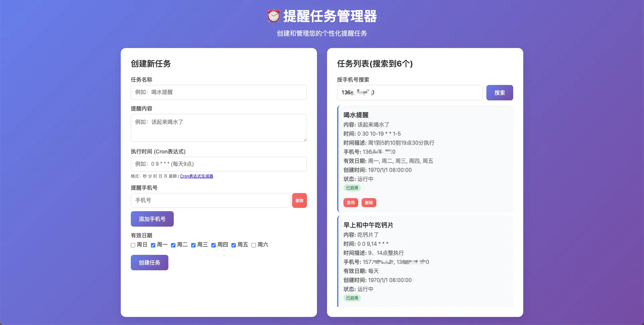The image size is (644, 325).
Task: Disable the 周四 checkbox
Action: coord(214,245)
